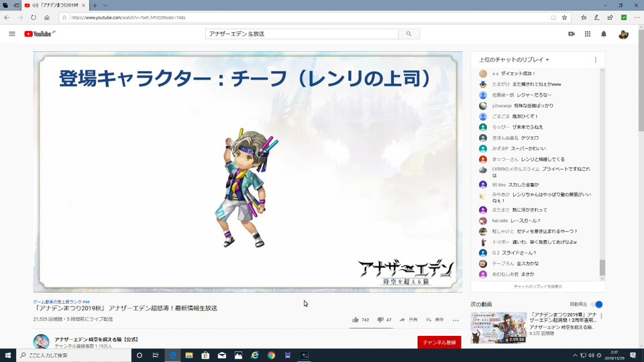Refresh the page in the browser
The width and height of the screenshot is (644, 362).
[34, 17]
